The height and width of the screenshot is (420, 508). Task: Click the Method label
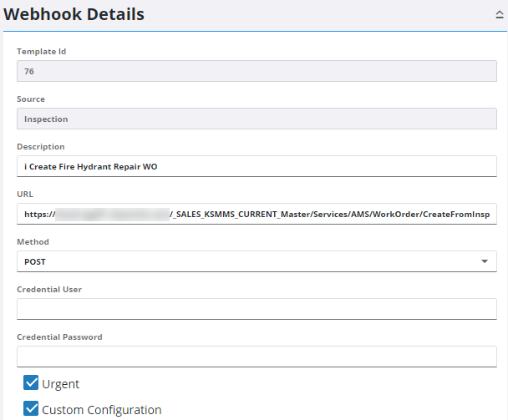coord(33,242)
